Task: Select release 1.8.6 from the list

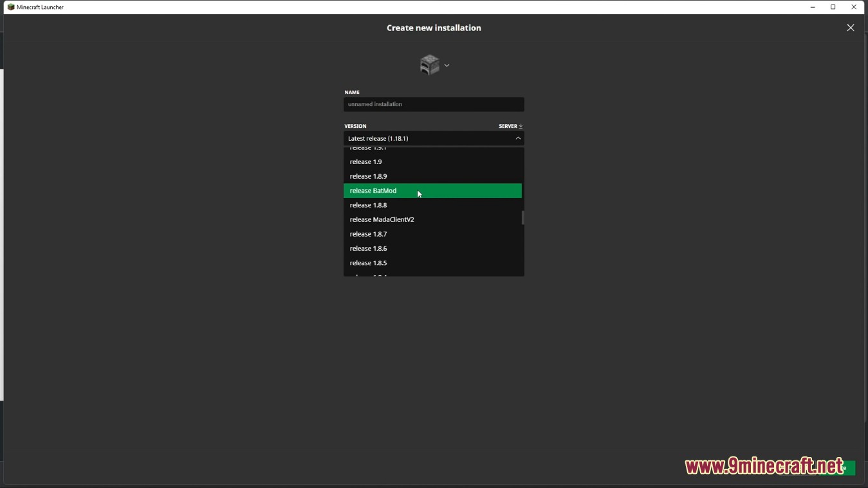Action: tap(432, 248)
